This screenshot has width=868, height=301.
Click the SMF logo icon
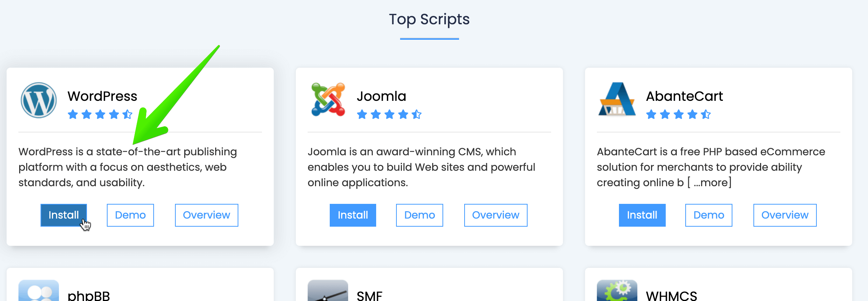[x=328, y=291]
